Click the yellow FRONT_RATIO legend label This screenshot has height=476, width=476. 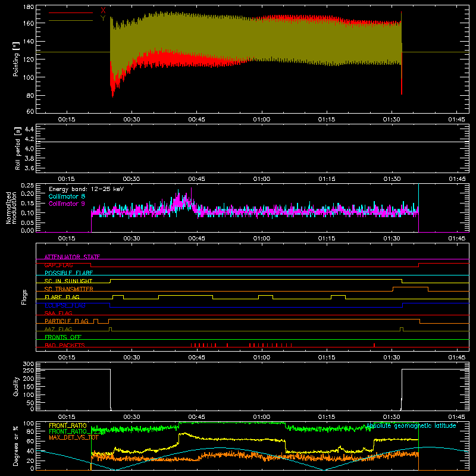pyautogui.click(x=68, y=425)
